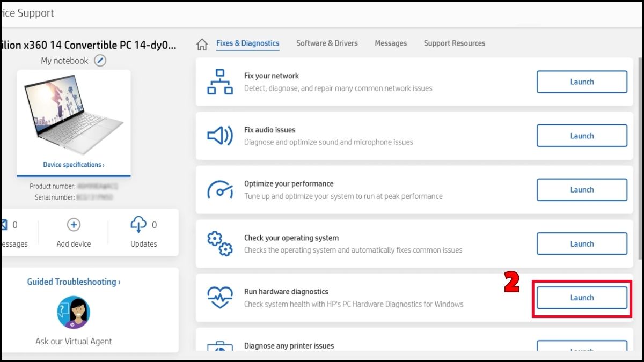Click the Fix your network icon
Screen dimensions: 644x362
point(220,82)
